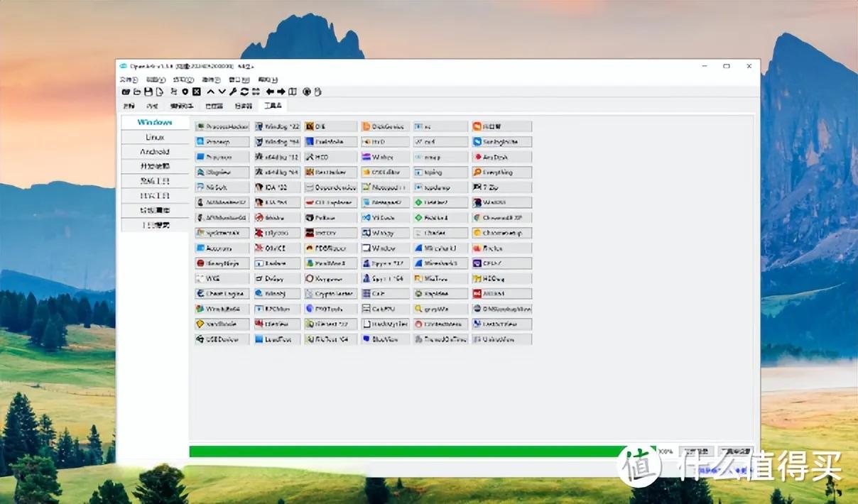Screen dimensions: 858x504
Task: Launch the Charles proxy tool
Action: click(x=440, y=233)
